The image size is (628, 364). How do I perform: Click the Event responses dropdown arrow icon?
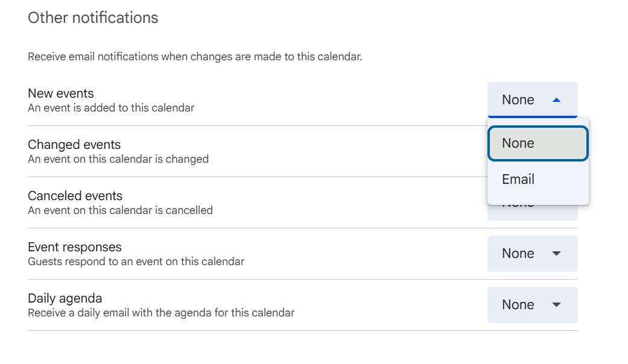click(556, 254)
